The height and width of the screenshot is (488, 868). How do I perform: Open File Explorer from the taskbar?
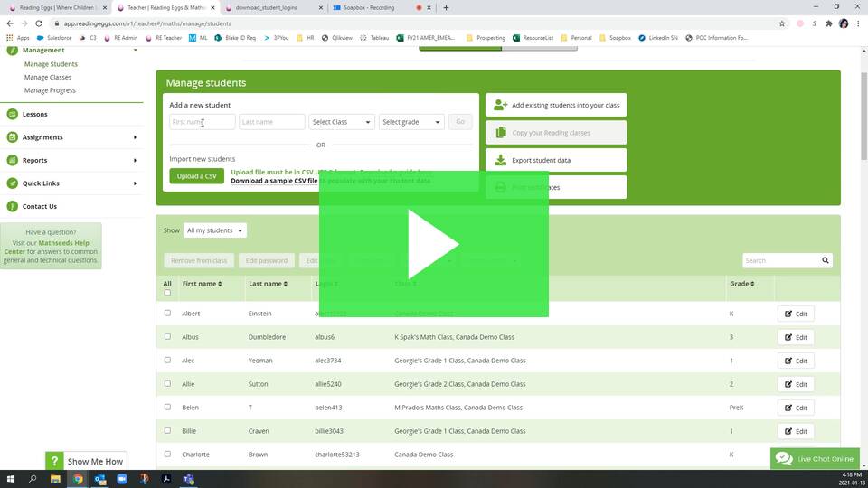tap(55, 479)
